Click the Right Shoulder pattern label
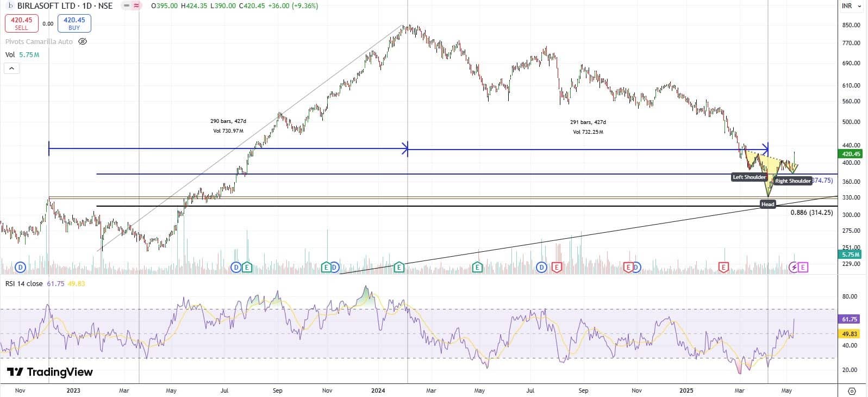This screenshot has width=868, height=397. 792,181
